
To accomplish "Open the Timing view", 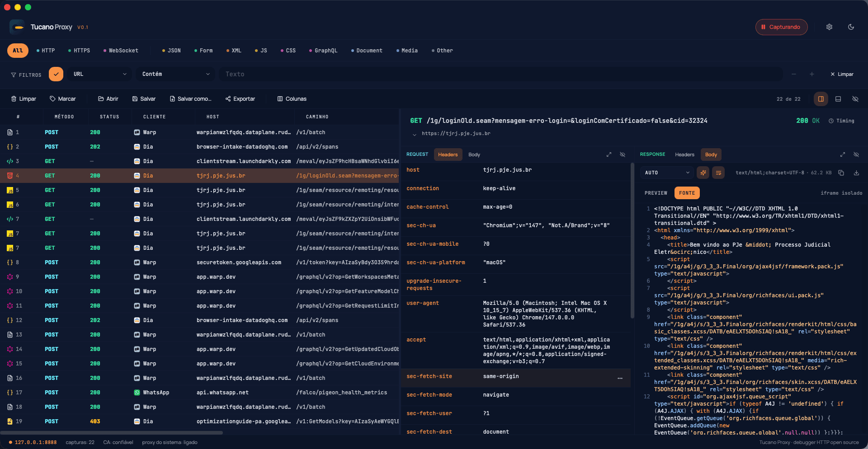I will pos(842,121).
